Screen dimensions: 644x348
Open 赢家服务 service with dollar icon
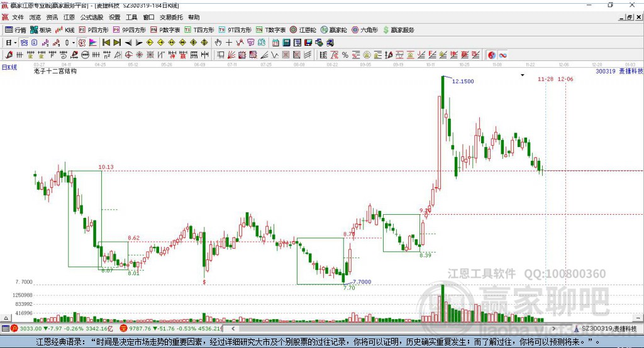click(398, 30)
